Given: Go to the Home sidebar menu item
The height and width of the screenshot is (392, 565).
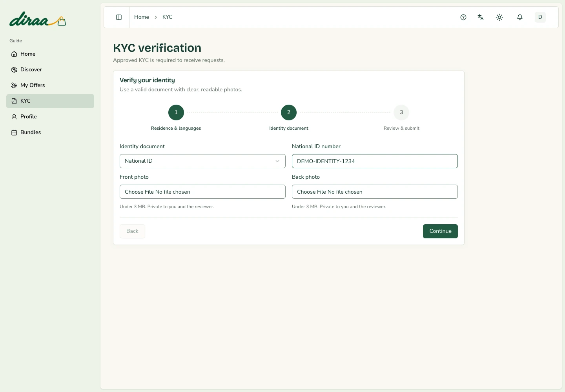Looking at the screenshot, I should pos(50,54).
